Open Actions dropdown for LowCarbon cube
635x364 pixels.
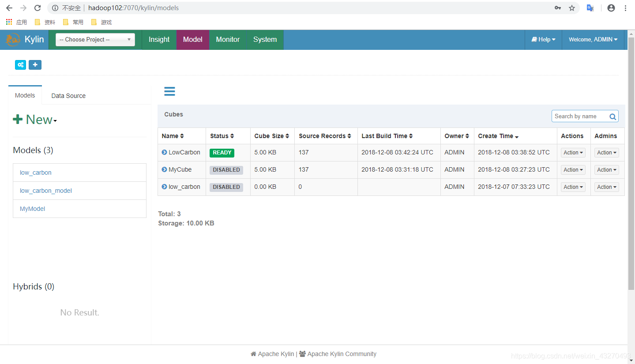point(573,153)
